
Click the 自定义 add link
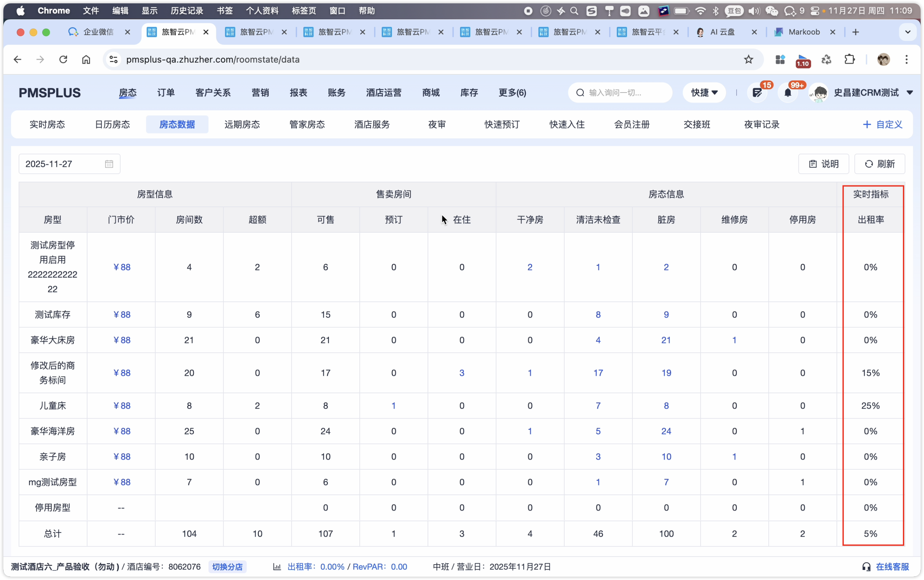(x=882, y=124)
